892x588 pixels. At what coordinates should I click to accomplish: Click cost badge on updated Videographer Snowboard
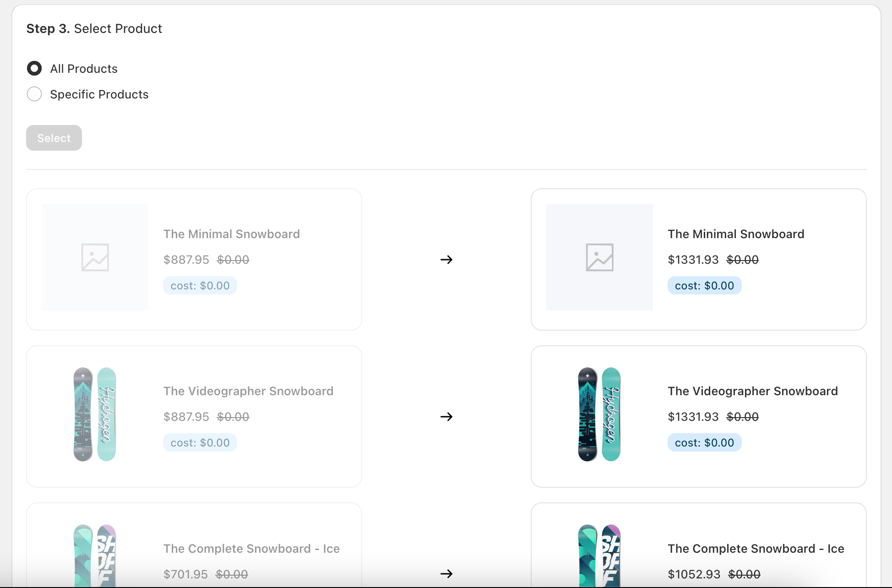[704, 442]
